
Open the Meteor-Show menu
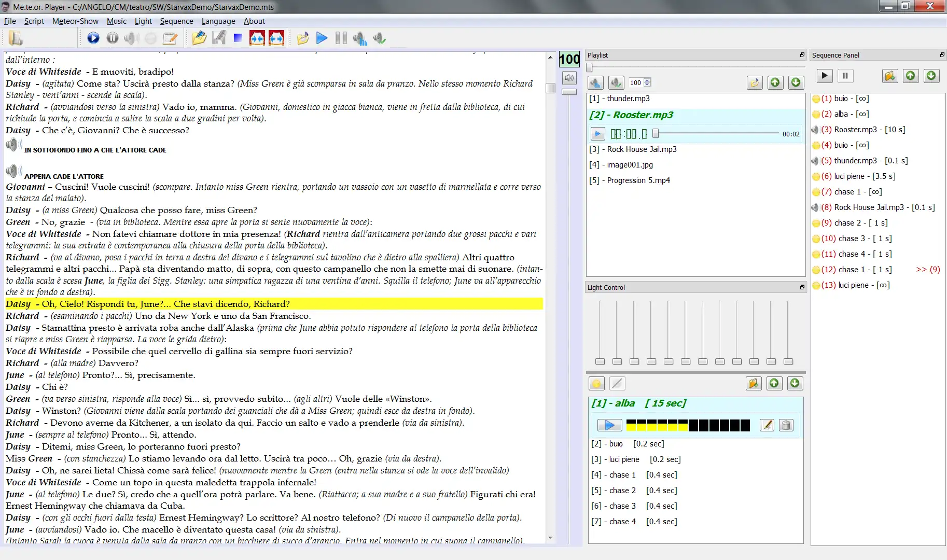[75, 21]
